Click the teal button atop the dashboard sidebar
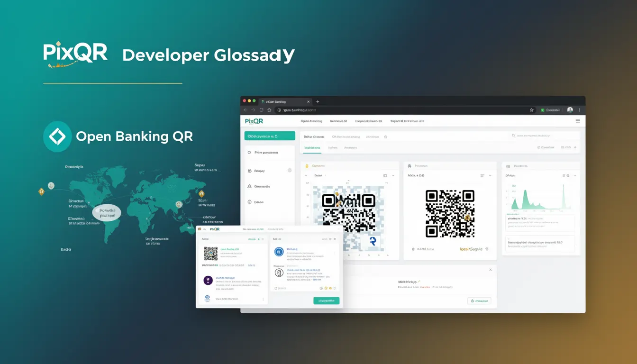Image resolution: width=637 pixels, height=364 pixels. [270, 136]
